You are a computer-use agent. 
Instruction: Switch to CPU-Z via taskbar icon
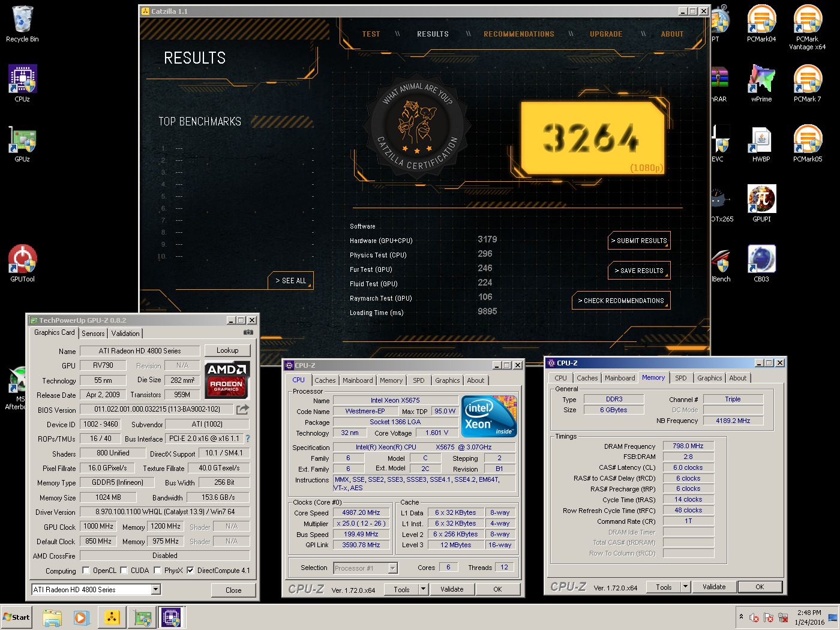tap(172, 617)
